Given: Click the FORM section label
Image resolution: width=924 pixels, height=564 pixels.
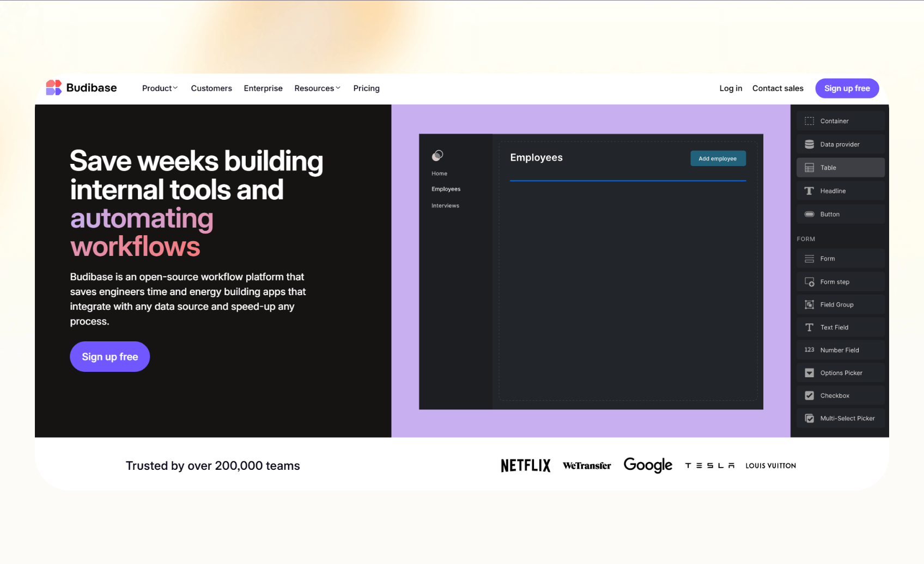Looking at the screenshot, I should click(806, 239).
